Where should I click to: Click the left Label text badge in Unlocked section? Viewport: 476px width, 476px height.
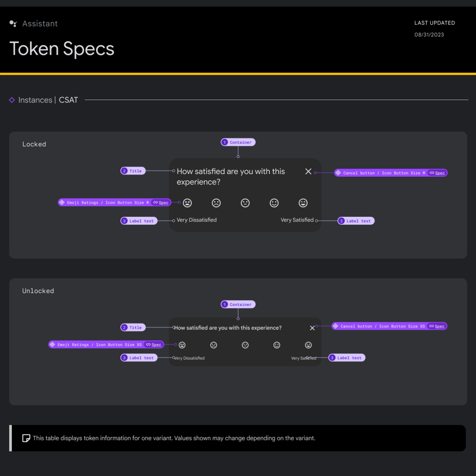pos(139,358)
